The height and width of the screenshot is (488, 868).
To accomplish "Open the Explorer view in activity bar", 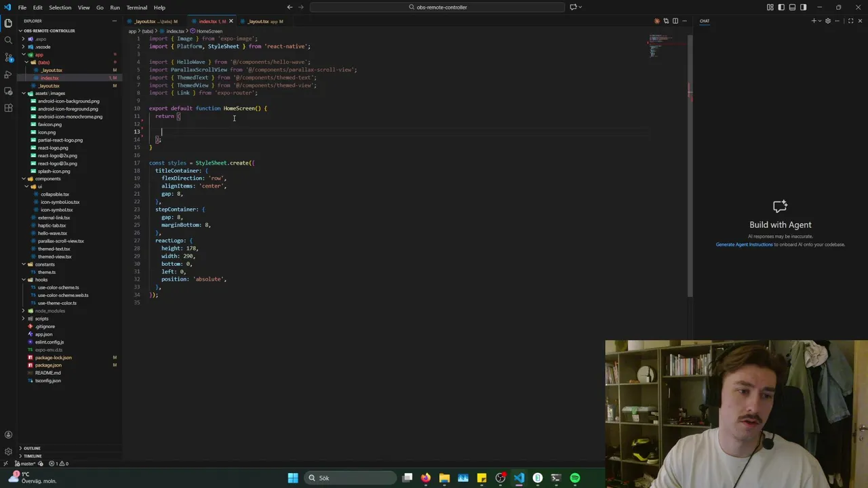I will (8, 23).
